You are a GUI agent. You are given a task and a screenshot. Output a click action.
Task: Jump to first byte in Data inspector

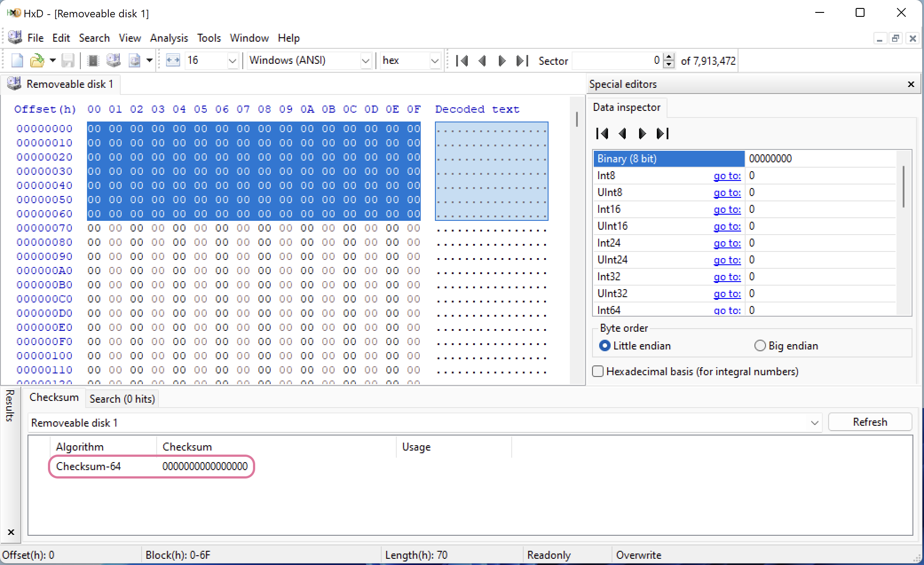point(602,133)
